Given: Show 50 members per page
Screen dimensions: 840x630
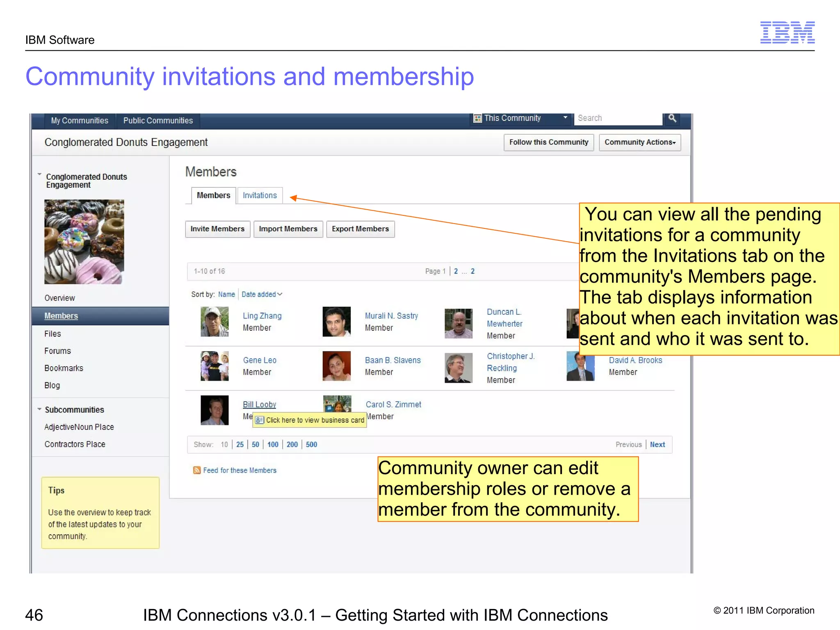Looking at the screenshot, I should click(256, 445).
